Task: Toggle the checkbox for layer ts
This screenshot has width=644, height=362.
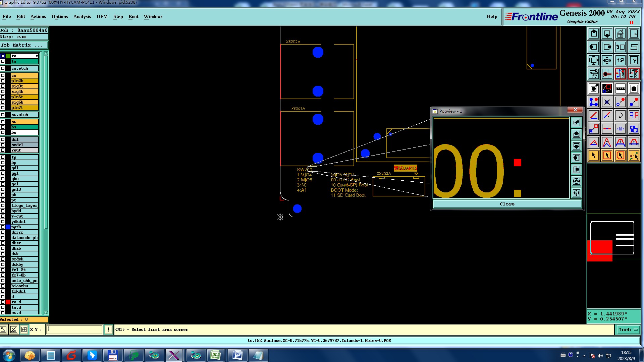Action: point(3,61)
